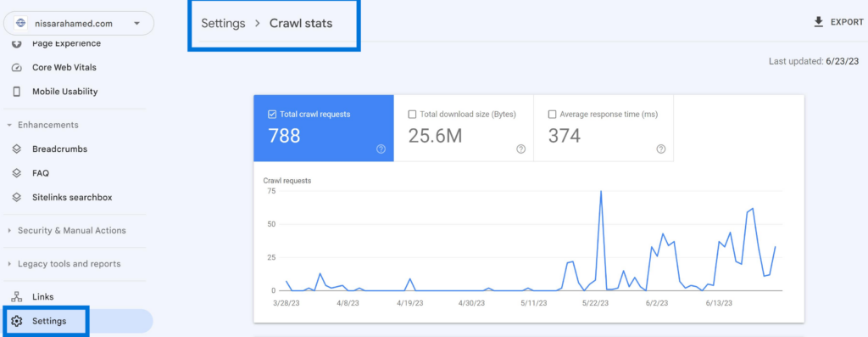The height and width of the screenshot is (337, 868).
Task: Click the Settings gear icon
Action: click(17, 321)
